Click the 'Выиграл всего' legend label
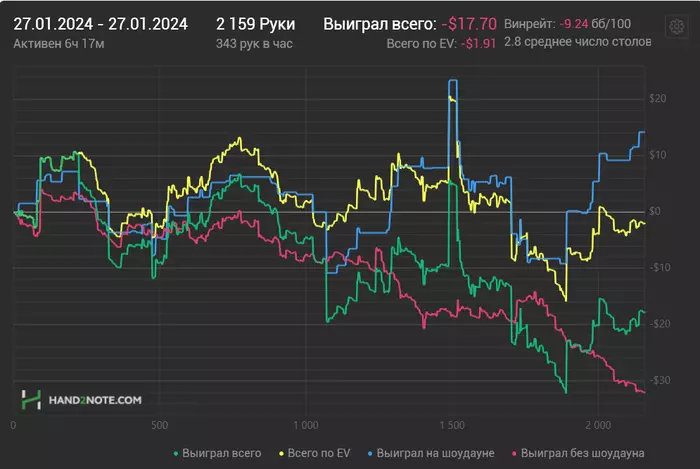Screen dimensions: 700x469 [221, 453]
